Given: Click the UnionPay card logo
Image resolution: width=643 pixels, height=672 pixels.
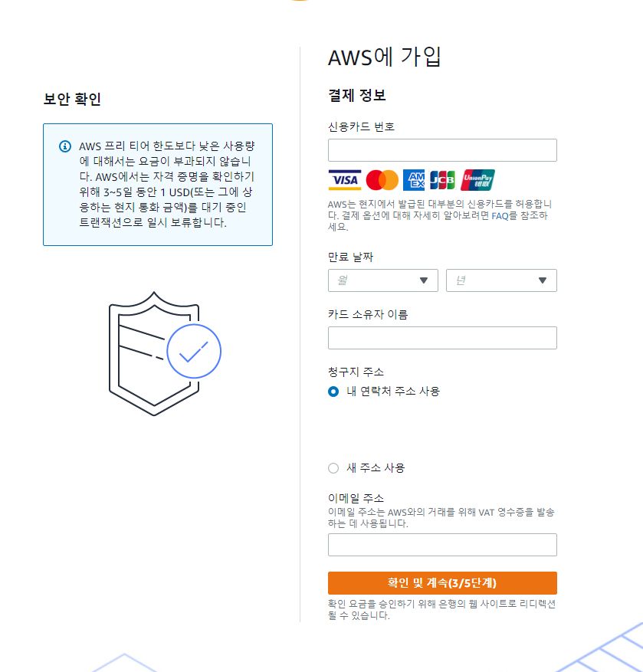Looking at the screenshot, I should click(x=477, y=180).
